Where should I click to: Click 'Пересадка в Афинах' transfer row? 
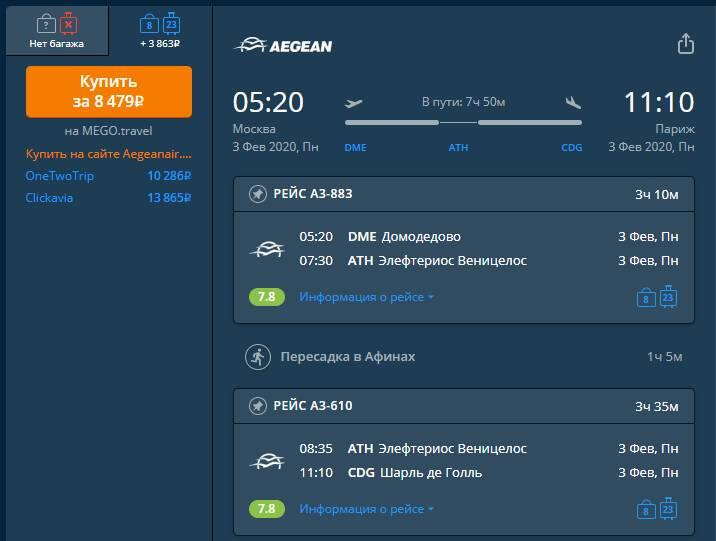464,357
